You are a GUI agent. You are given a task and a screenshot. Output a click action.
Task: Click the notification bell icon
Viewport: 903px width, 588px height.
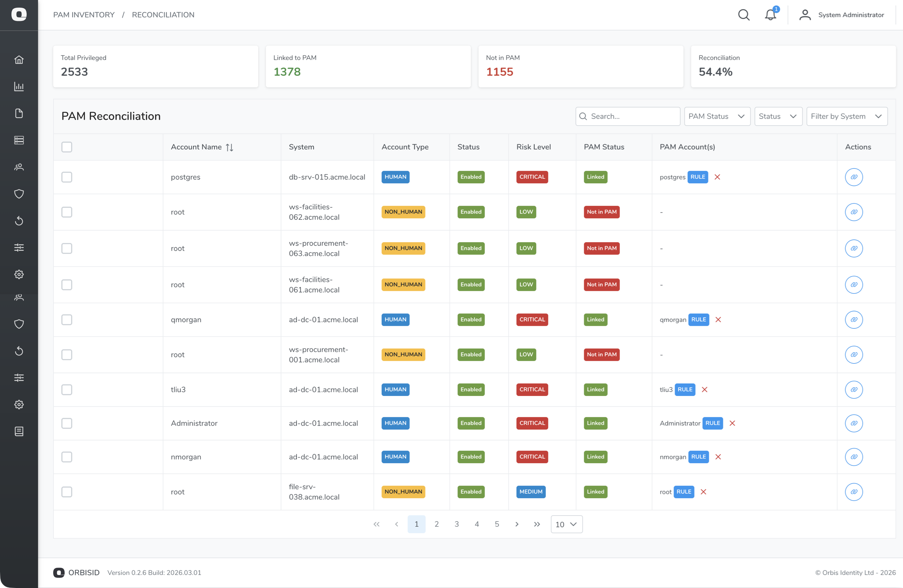click(770, 15)
